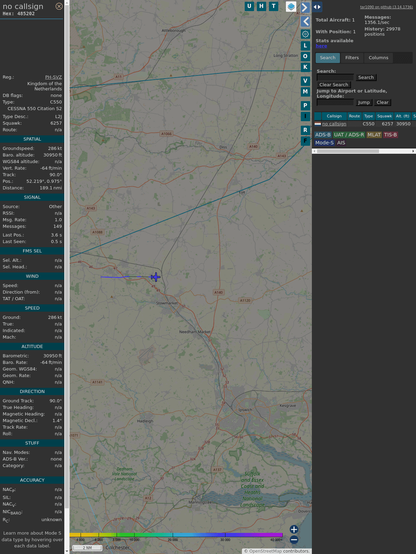
Task: Click the Search text input field
Action: tap(335, 77)
